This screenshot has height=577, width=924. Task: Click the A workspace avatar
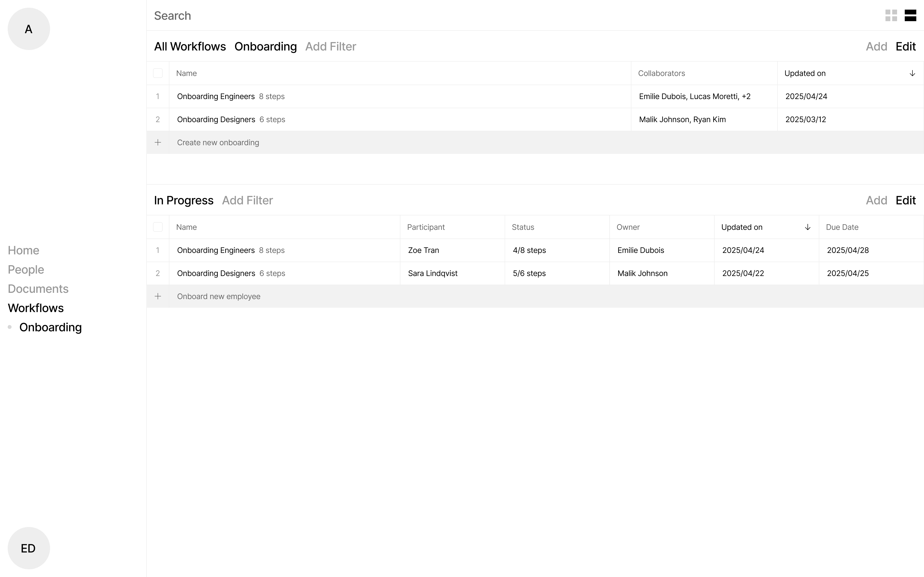coord(29,29)
